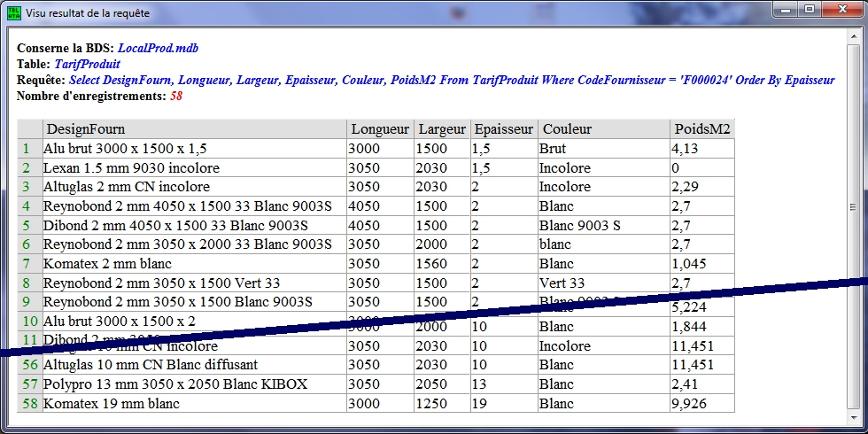Click the Epaisseur column header
The height and width of the screenshot is (434, 868).
click(503, 129)
